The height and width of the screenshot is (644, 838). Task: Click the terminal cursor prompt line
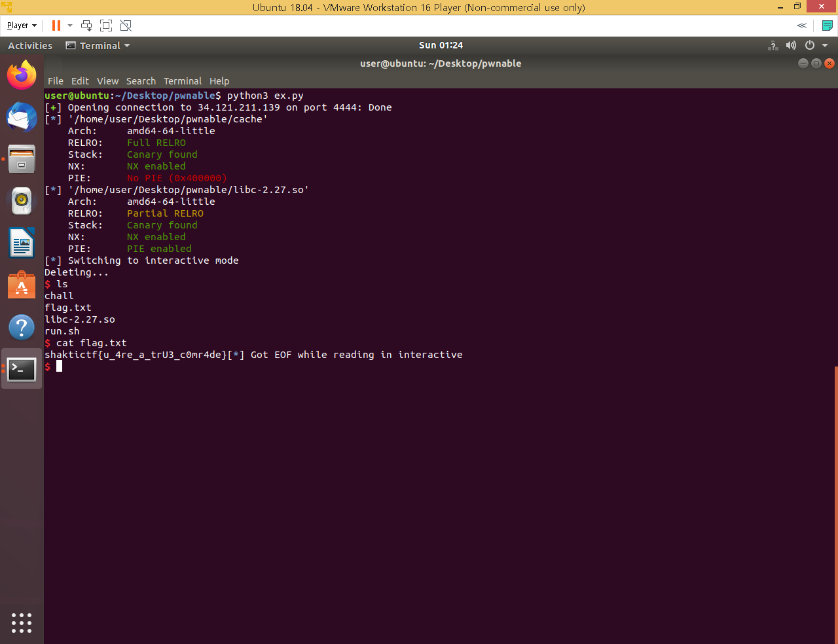pyautogui.click(x=53, y=367)
